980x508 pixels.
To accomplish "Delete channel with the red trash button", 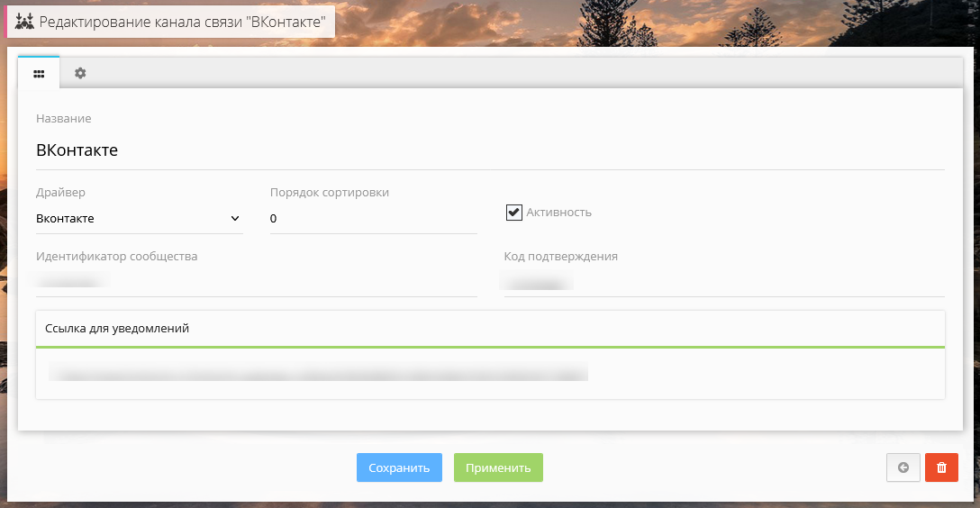I will coord(941,467).
